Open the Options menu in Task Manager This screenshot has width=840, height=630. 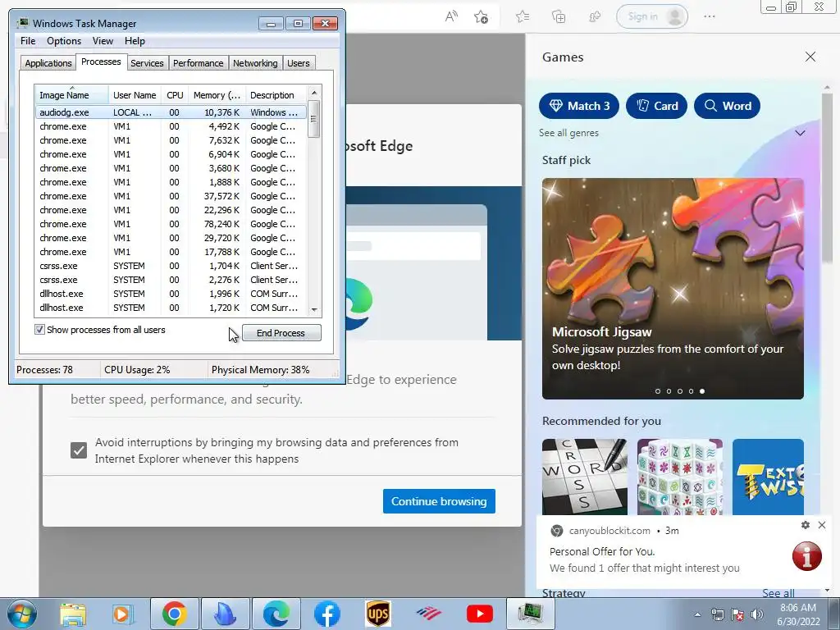pos(64,41)
